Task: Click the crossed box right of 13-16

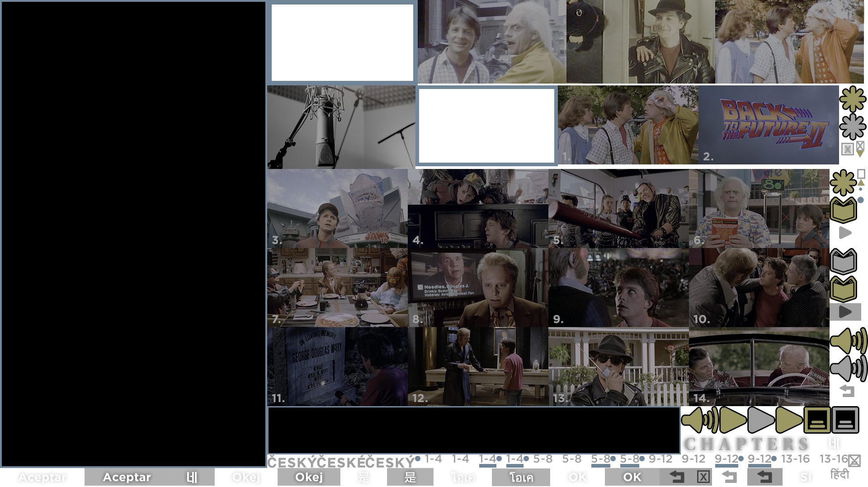Action: click(854, 461)
